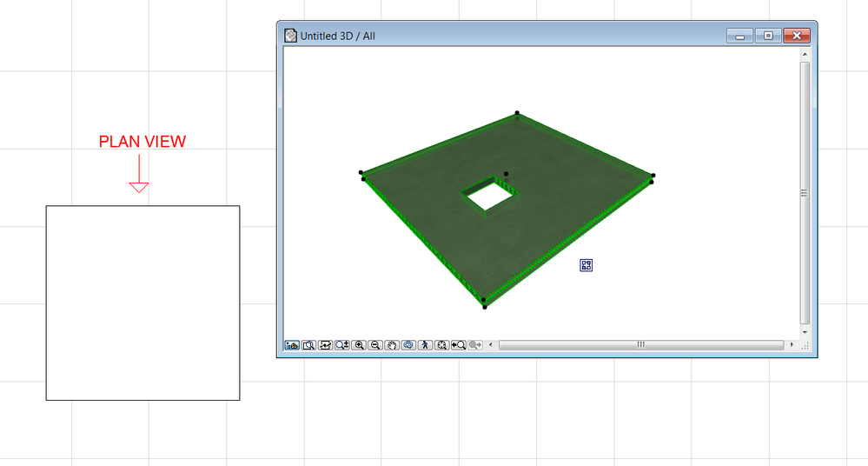Image resolution: width=868 pixels, height=466 pixels.
Task: Click the right arrow of horizontal scrollbar
Action: [792, 344]
